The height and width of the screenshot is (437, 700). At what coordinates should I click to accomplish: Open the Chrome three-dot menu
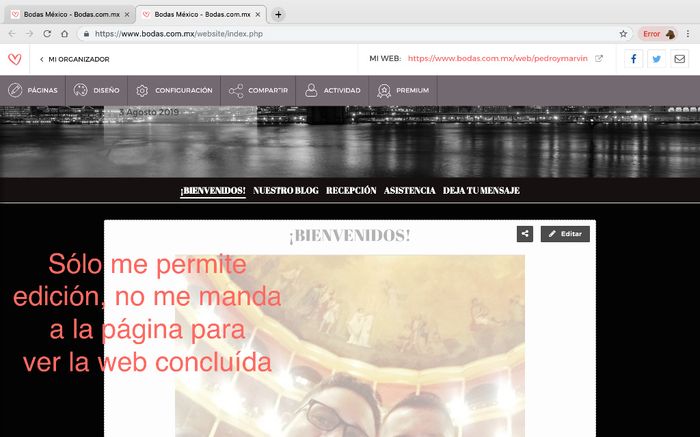pyautogui.click(x=688, y=33)
